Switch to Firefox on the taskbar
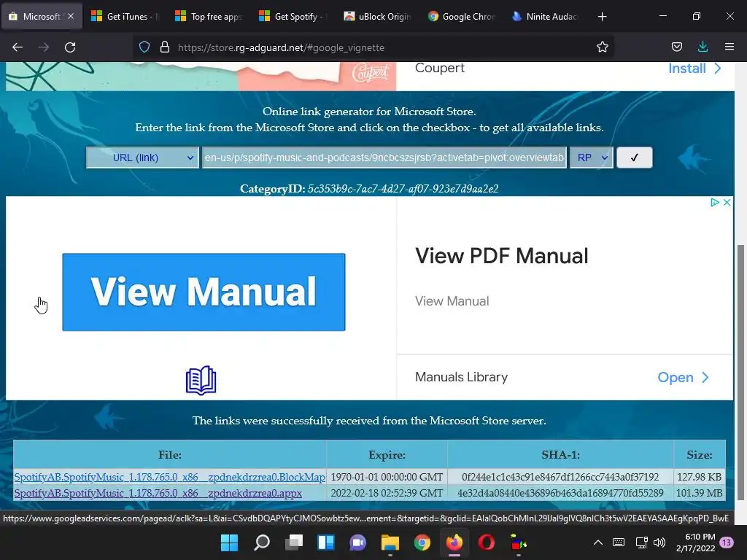 [x=454, y=542]
